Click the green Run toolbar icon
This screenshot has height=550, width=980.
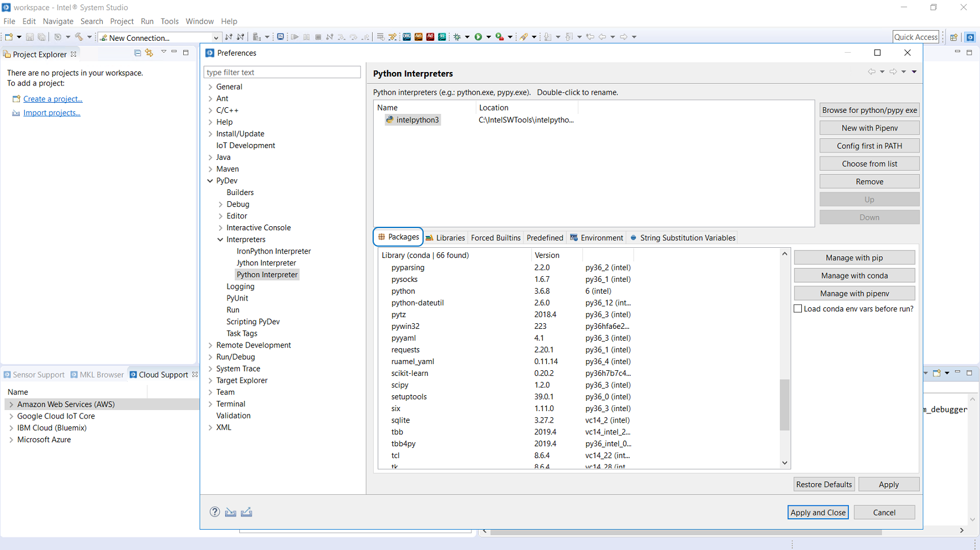478,37
